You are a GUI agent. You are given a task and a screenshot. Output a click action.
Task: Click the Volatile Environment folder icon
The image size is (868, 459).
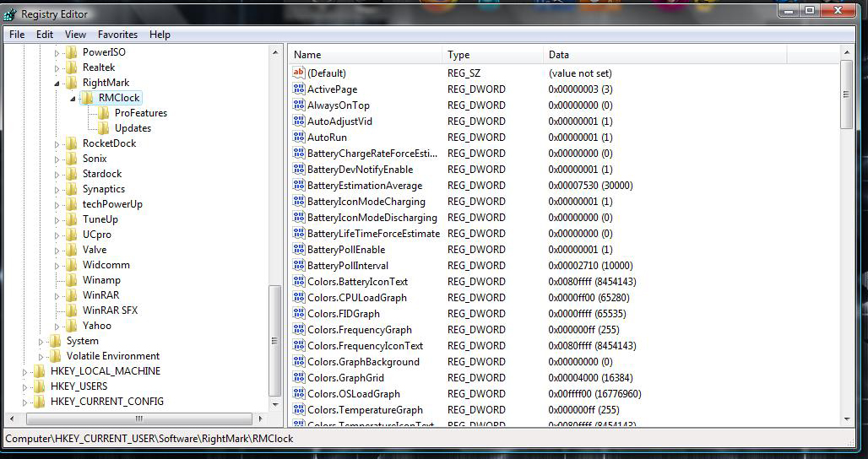[56, 355]
